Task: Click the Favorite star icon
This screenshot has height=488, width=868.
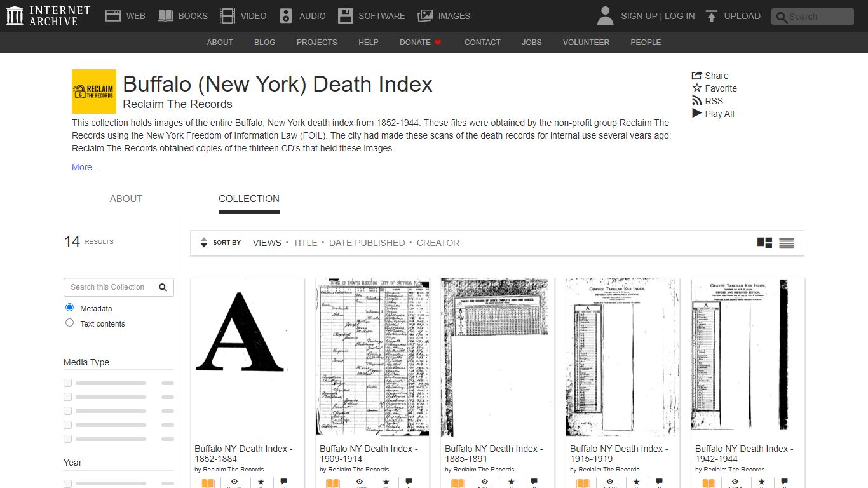Action: 697,88
